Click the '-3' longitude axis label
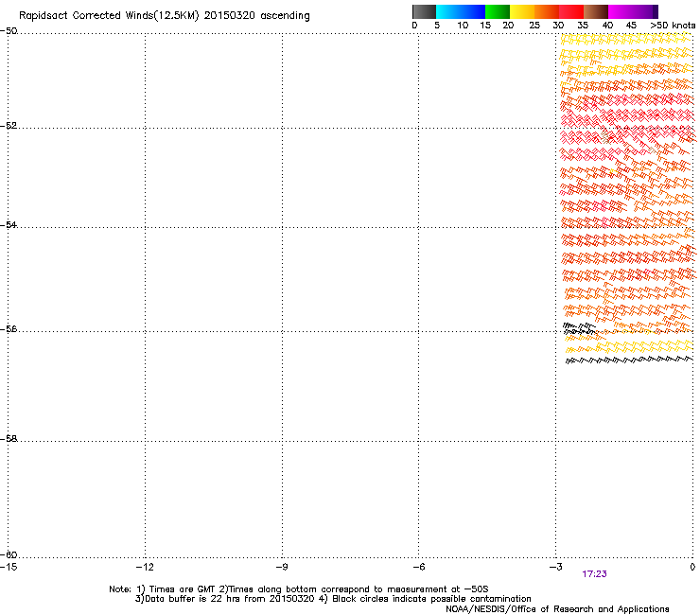 [555, 567]
